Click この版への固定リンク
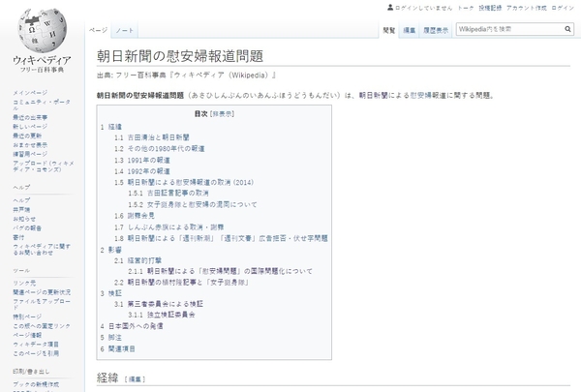This screenshot has height=392, width=581. point(42,326)
